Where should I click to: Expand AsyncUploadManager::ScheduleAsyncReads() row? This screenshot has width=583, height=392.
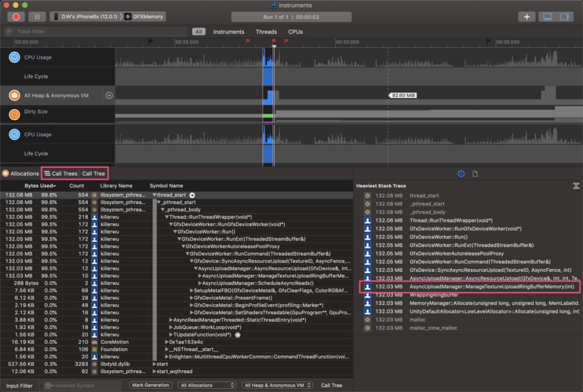[x=200, y=283]
